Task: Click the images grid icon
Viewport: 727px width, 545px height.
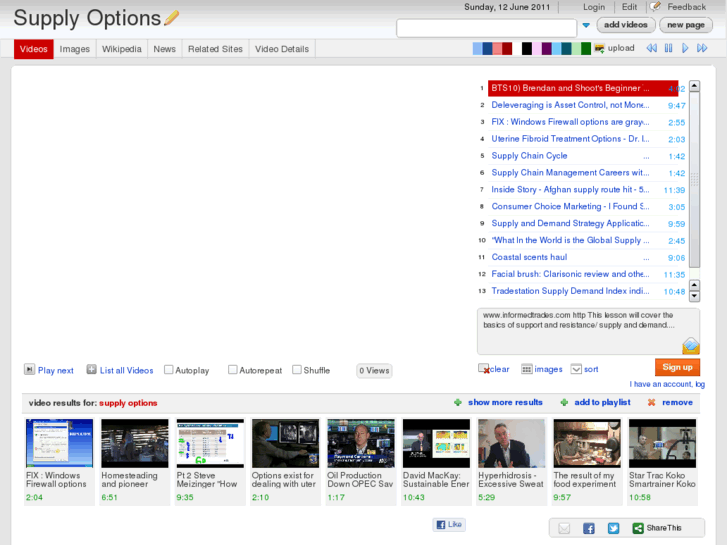Action: 527,369
